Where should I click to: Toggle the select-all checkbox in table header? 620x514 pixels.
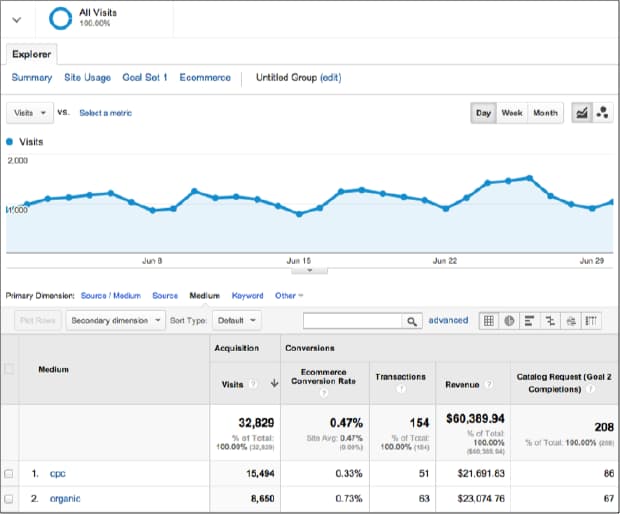click(x=9, y=369)
